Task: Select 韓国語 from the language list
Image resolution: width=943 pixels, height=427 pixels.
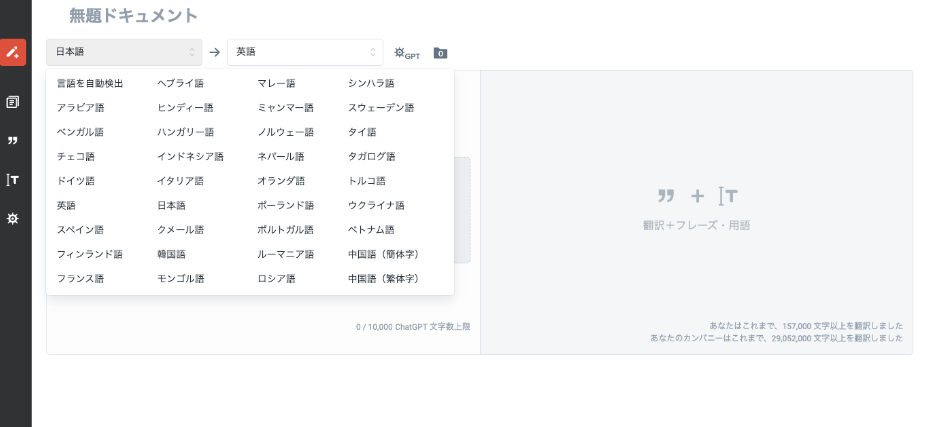Action: click(x=172, y=255)
